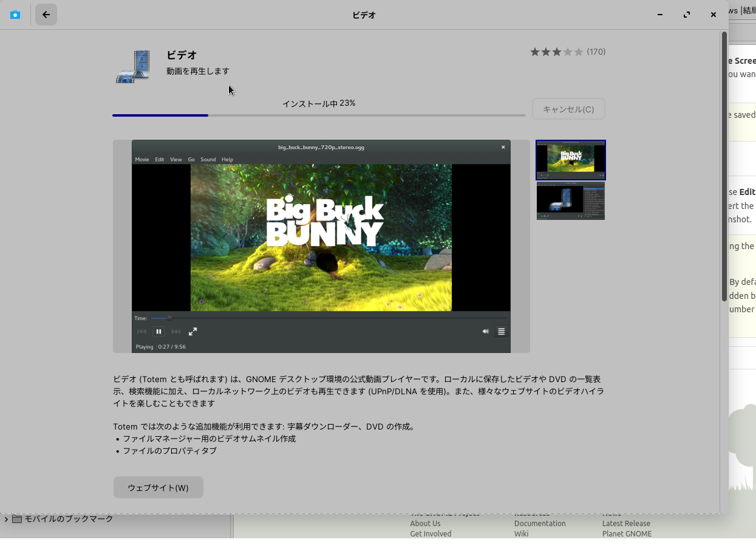Open Wiki link in browser footer
This screenshot has height=548, width=756.
521,533
